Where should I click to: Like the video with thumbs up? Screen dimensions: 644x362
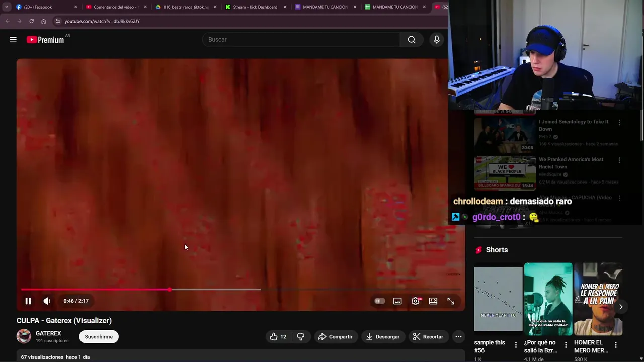pos(278,337)
